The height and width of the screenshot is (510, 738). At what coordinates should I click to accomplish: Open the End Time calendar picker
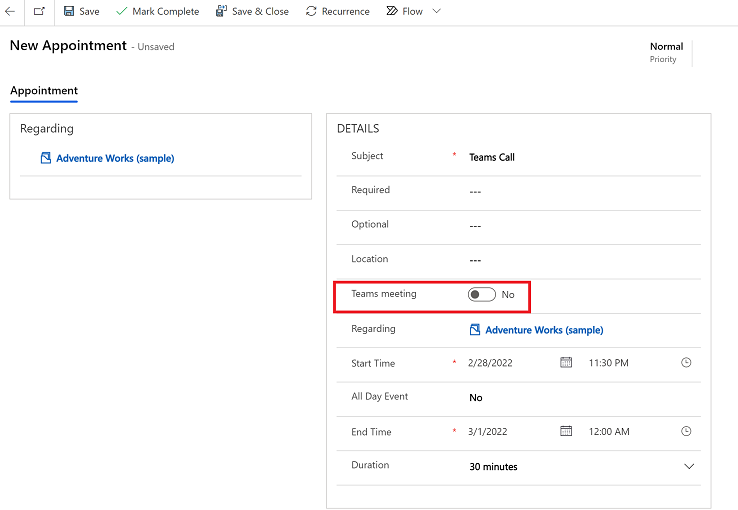(566, 431)
